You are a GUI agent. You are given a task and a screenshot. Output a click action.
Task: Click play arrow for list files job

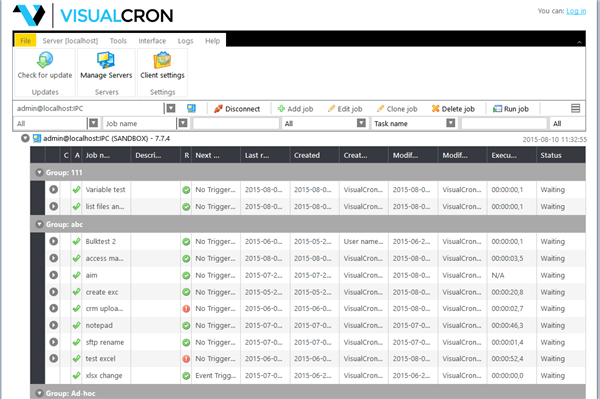[x=54, y=206]
